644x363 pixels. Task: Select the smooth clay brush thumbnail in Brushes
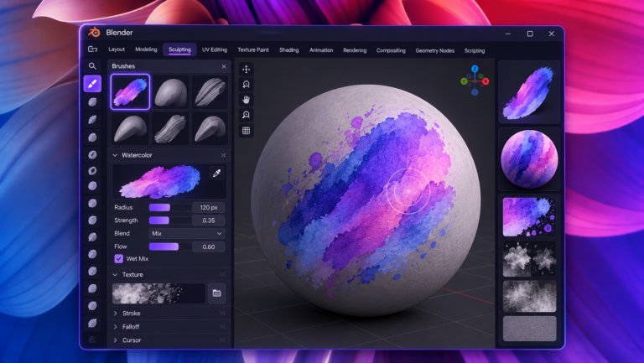point(170,91)
